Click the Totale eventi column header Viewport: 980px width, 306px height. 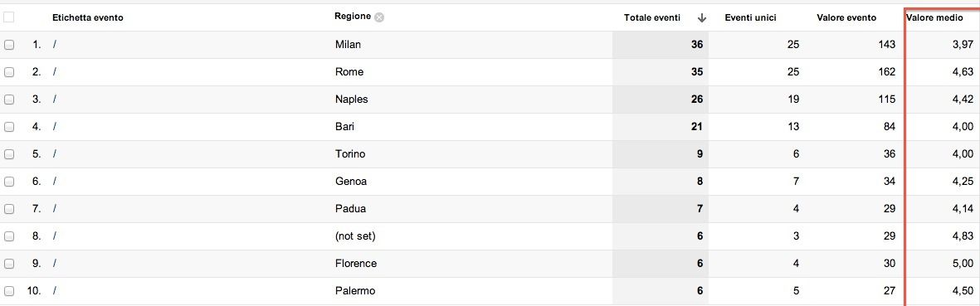click(652, 17)
